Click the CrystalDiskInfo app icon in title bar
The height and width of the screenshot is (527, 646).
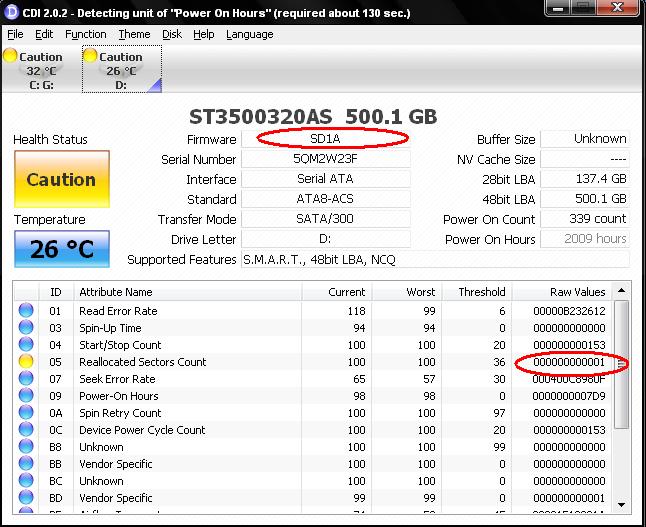pyautogui.click(x=11, y=10)
